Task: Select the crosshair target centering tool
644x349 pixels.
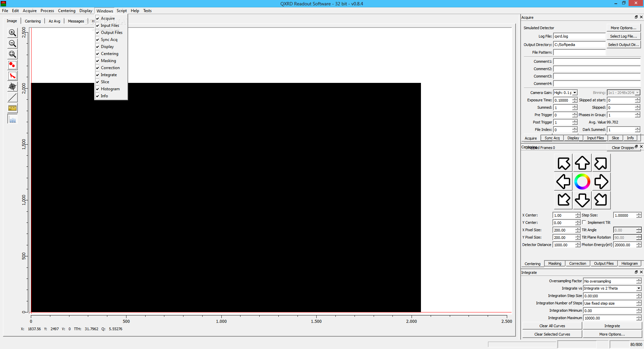Action: (x=12, y=87)
